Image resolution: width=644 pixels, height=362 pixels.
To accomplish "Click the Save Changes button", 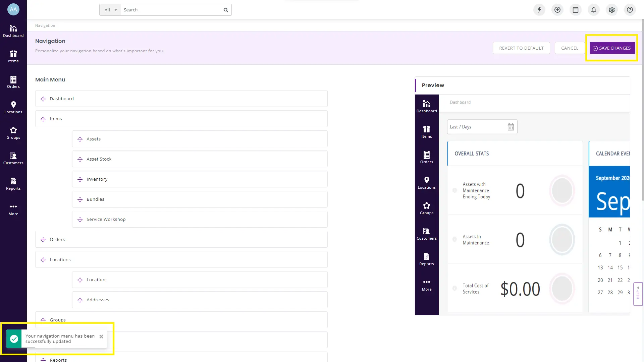I will click(x=612, y=48).
